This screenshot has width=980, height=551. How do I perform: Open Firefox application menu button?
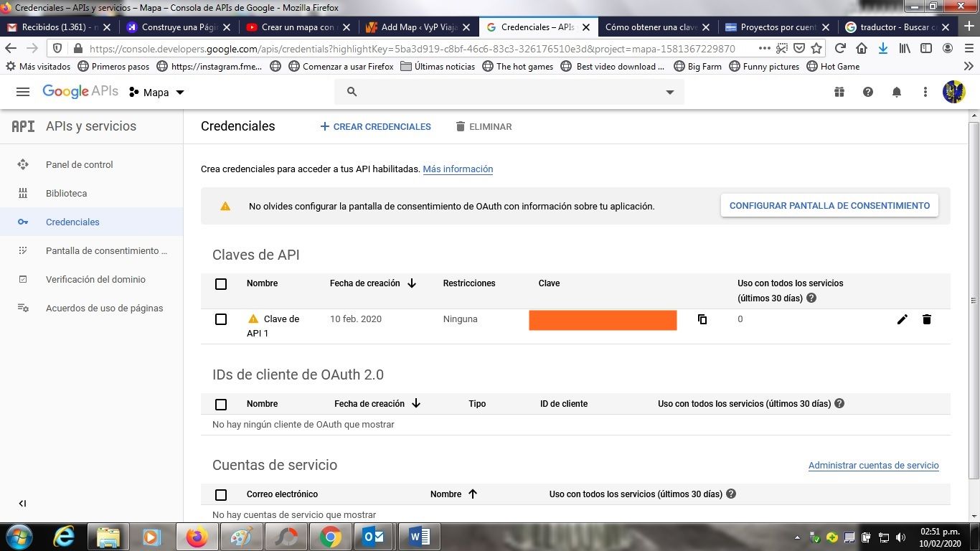point(969,48)
